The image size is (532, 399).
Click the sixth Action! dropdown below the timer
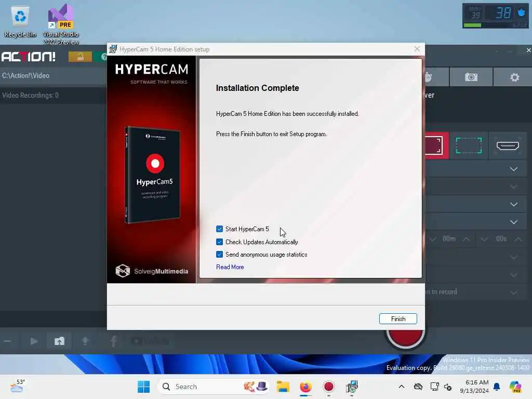point(514,275)
